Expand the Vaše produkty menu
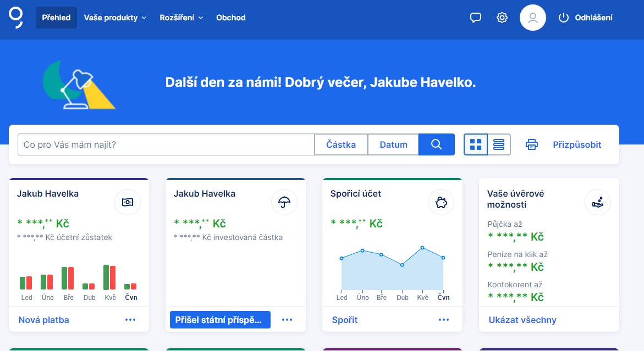644x351 pixels. click(115, 18)
